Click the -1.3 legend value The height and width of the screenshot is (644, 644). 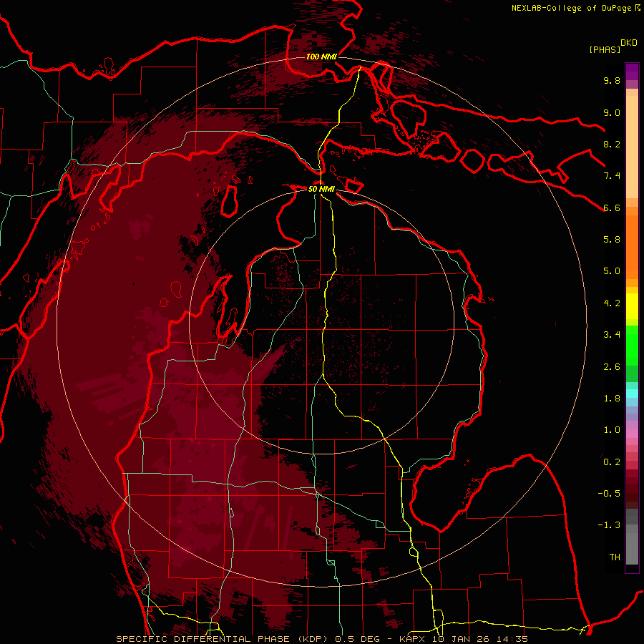point(609,525)
